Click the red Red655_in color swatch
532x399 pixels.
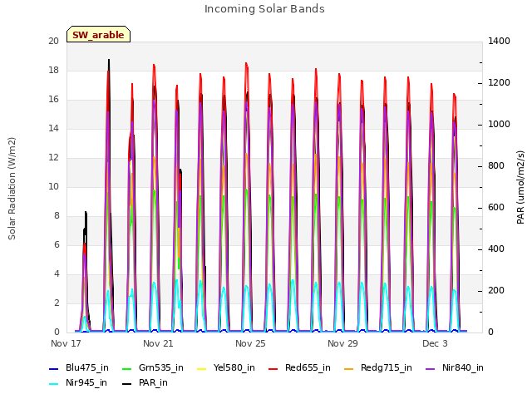coord(273,368)
